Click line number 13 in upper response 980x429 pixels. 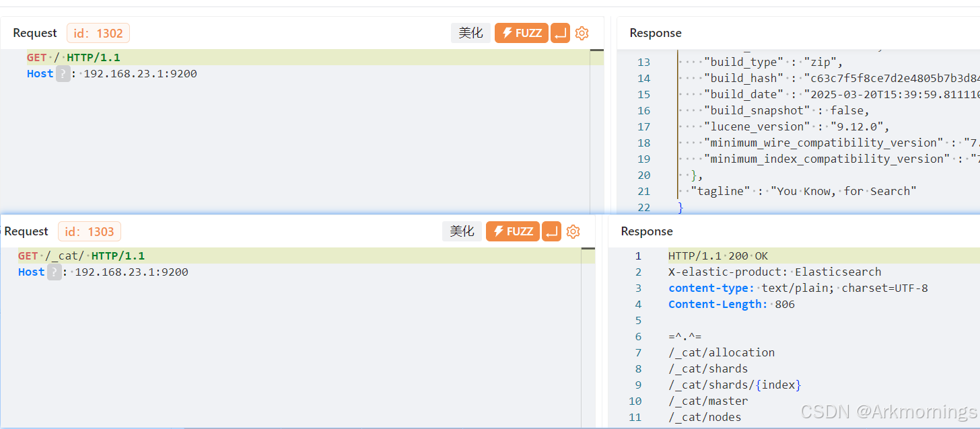643,62
